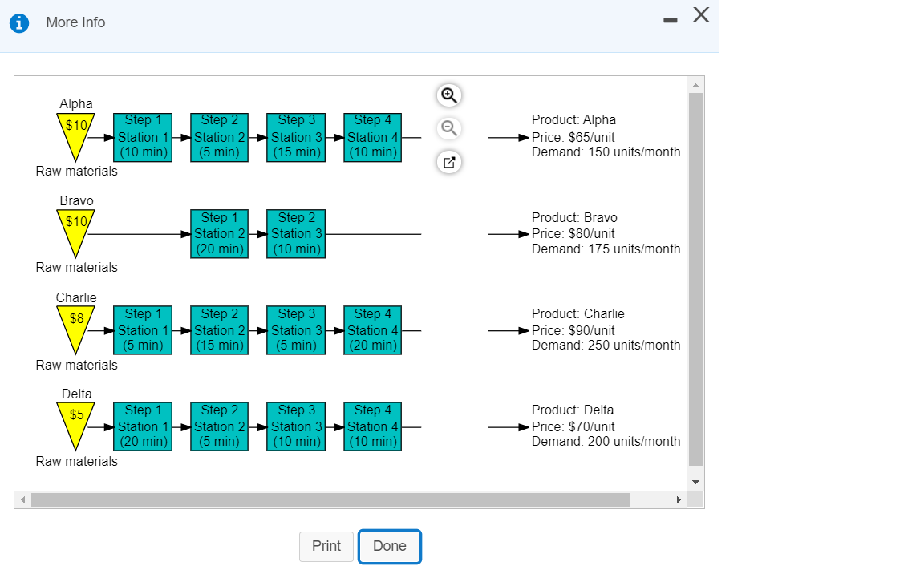This screenshot has width=924, height=574.
Task: Select Alpha Step 2 Station 2 box
Action: 219,137
